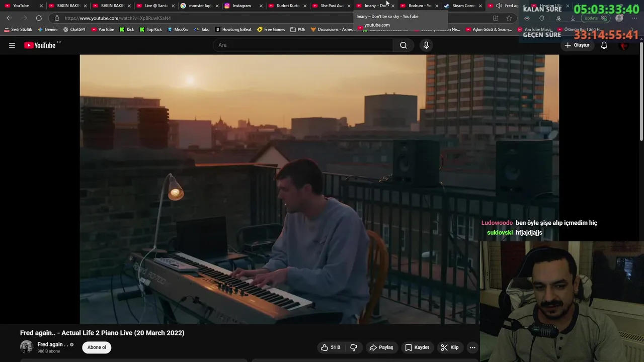
Task: Open Kick bookmark
Action: tap(127, 29)
